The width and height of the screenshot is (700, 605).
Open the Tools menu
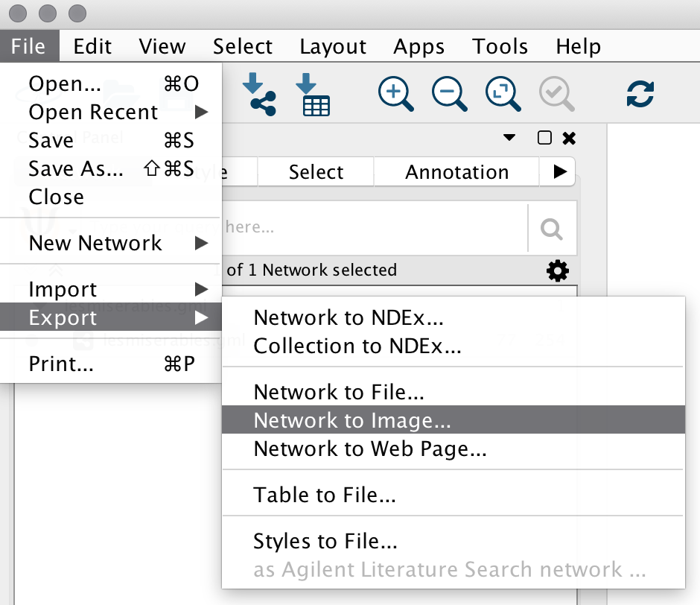500,46
